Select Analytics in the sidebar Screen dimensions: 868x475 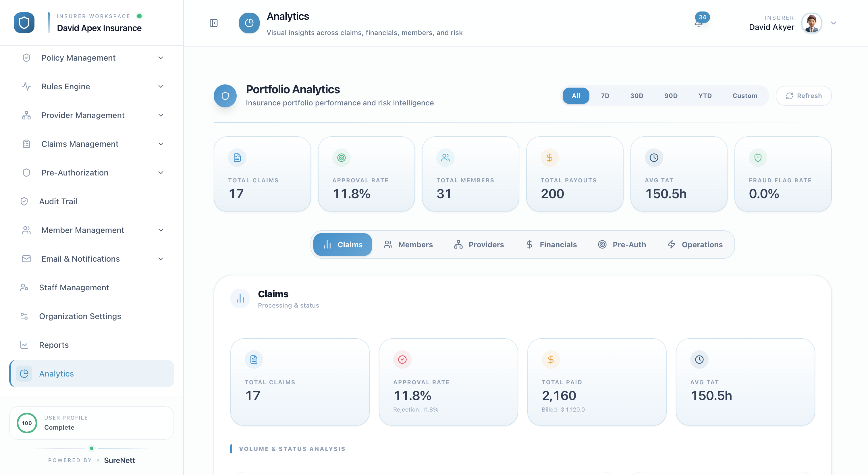[x=92, y=374]
